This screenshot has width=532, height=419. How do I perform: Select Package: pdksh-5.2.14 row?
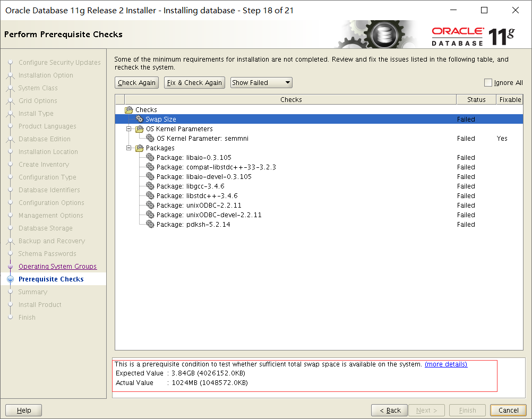(319, 224)
